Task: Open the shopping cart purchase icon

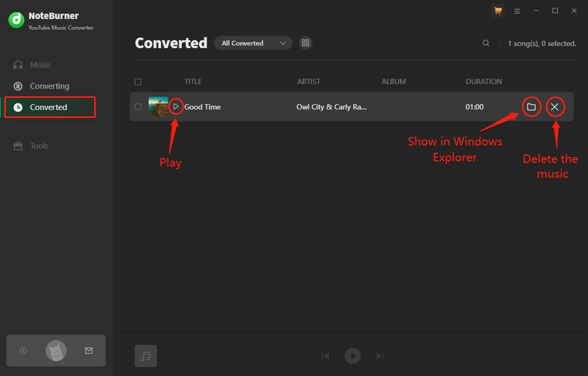Action: point(498,11)
